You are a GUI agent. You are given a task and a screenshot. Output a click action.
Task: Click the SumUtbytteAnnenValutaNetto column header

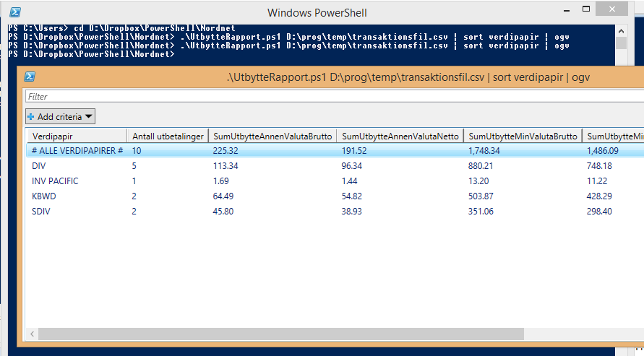pos(400,136)
